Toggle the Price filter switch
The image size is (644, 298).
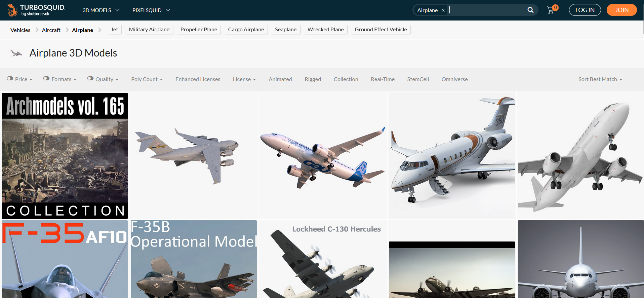[x=10, y=78]
